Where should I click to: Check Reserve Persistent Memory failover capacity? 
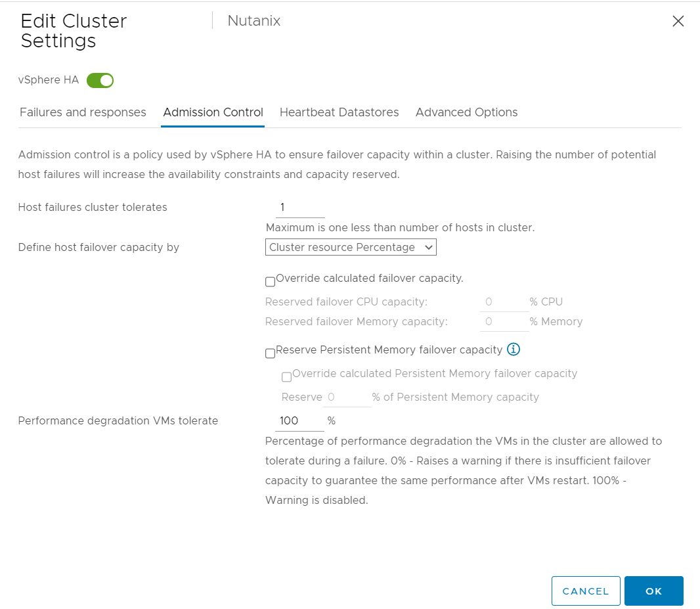(270, 353)
